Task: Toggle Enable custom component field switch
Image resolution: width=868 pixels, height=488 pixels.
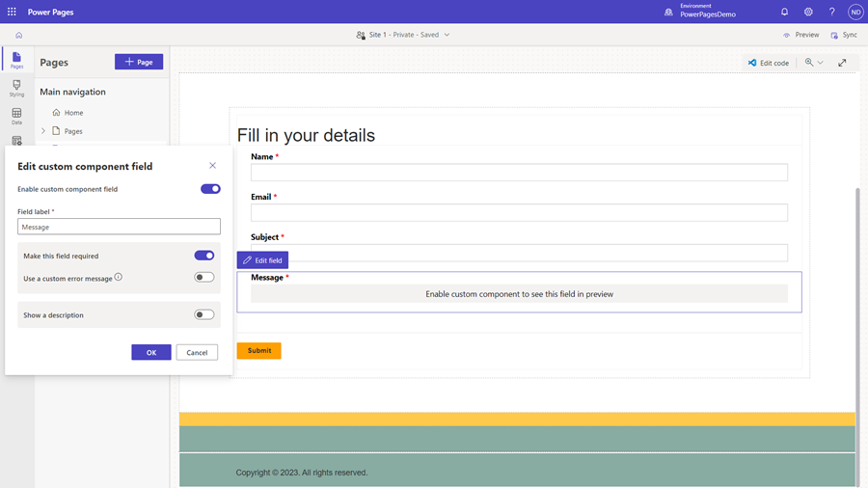Action: 210,189
